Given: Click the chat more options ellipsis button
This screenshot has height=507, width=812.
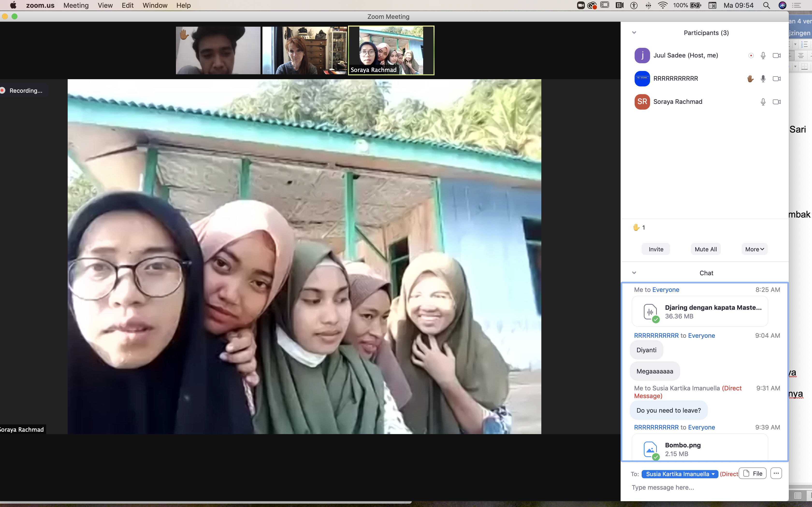Looking at the screenshot, I should tap(776, 473).
